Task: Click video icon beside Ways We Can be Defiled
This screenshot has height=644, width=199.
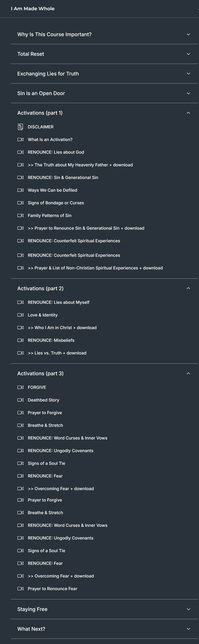Action: click(20, 190)
